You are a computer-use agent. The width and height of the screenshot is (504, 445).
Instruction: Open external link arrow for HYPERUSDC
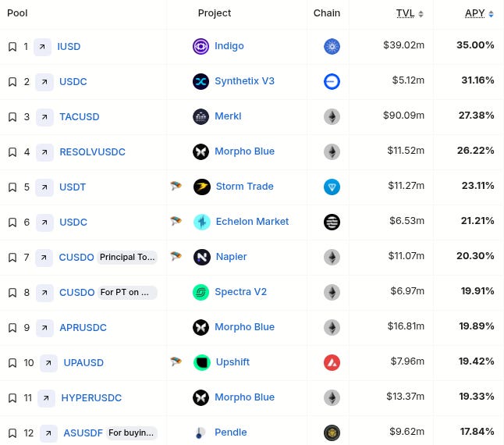coord(46,398)
